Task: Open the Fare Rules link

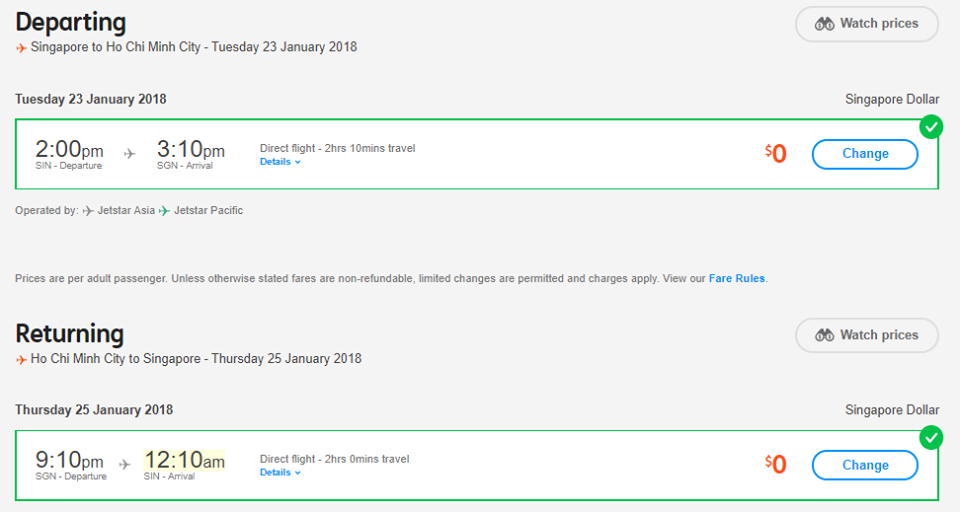Action: point(737,279)
